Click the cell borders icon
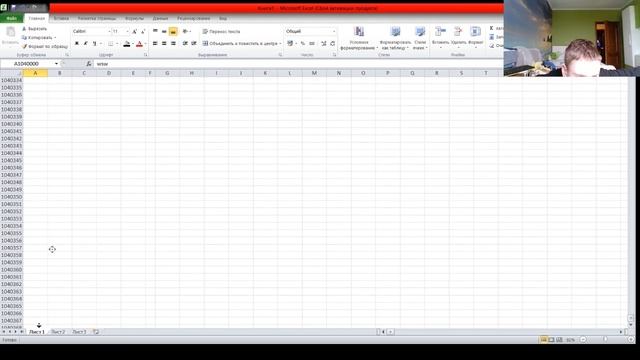 click(111, 44)
